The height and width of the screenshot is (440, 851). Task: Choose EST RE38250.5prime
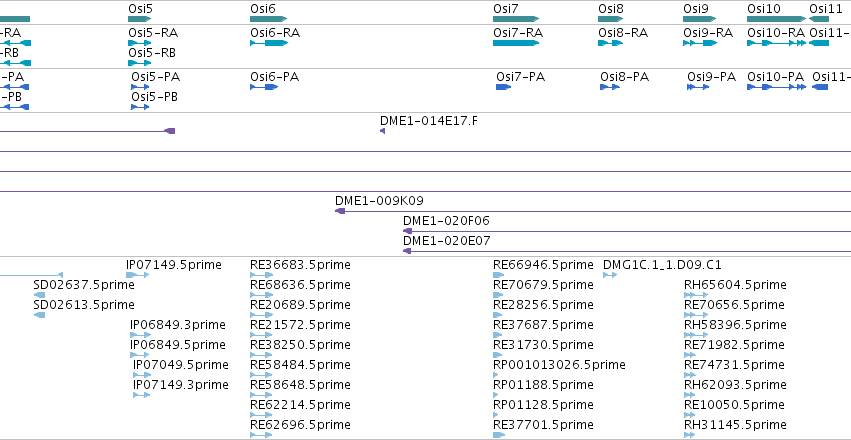(261, 355)
